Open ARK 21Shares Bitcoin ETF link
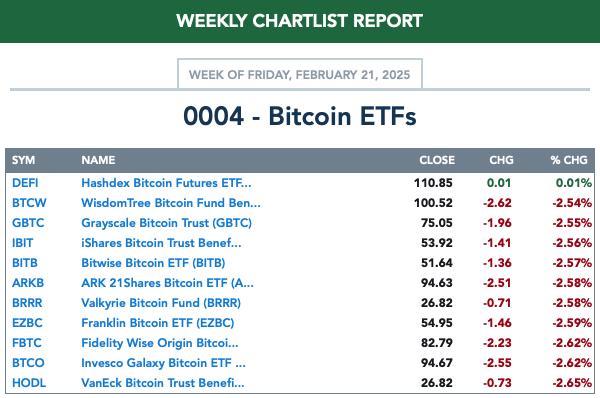This screenshot has width=600, height=398. click(167, 283)
